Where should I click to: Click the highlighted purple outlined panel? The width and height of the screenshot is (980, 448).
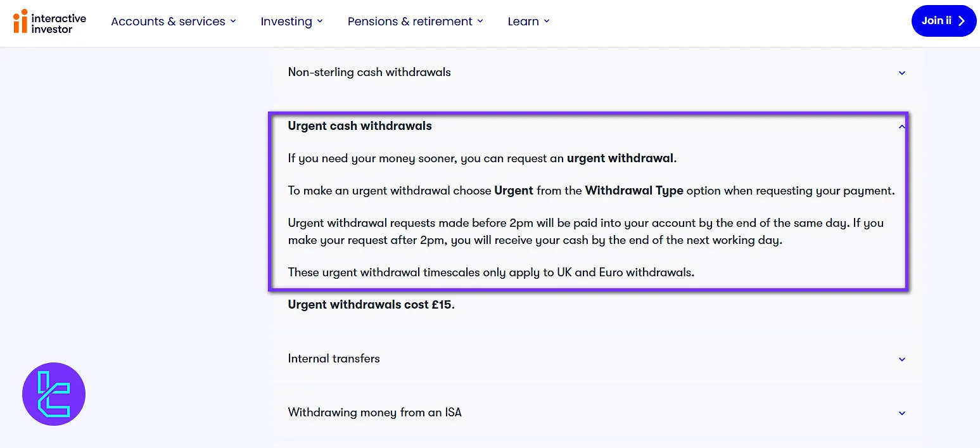coord(589,202)
